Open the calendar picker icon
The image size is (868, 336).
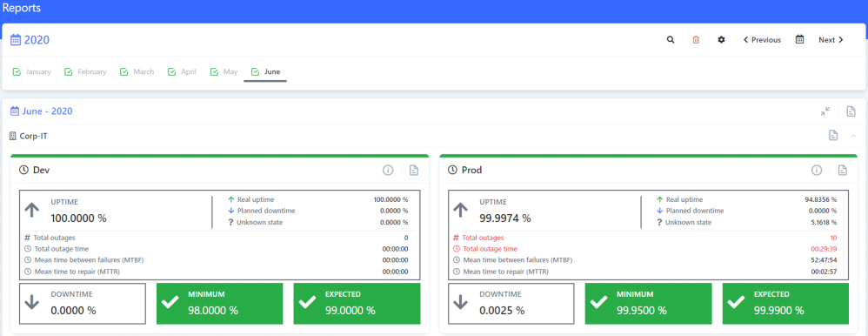[x=799, y=39]
